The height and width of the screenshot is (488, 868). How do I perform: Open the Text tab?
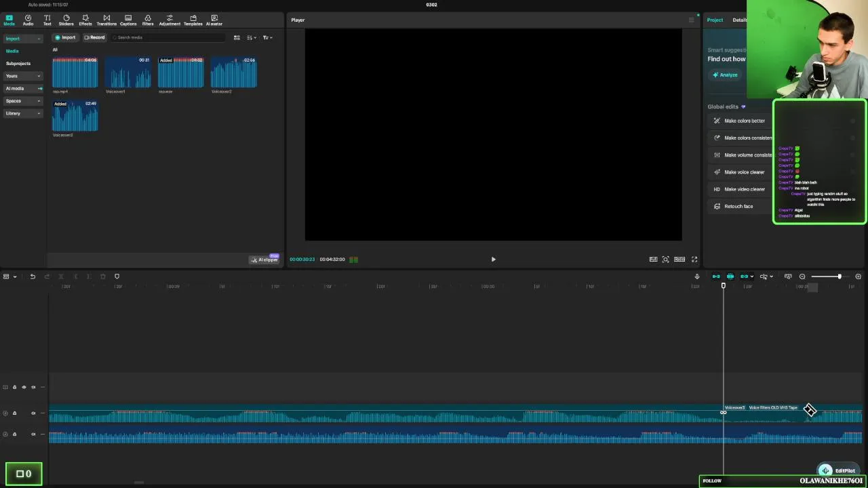[47, 20]
